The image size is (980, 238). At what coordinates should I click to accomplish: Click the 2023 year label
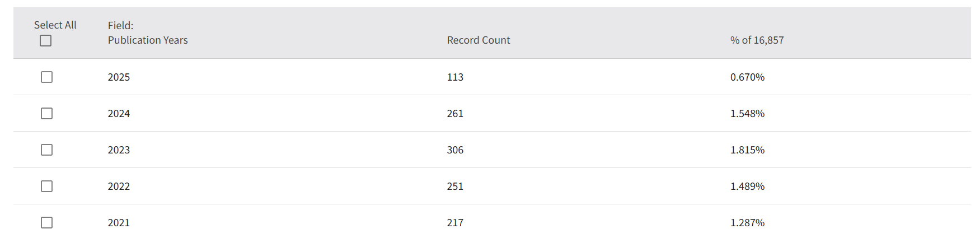pyautogui.click(x=119, y=150)
